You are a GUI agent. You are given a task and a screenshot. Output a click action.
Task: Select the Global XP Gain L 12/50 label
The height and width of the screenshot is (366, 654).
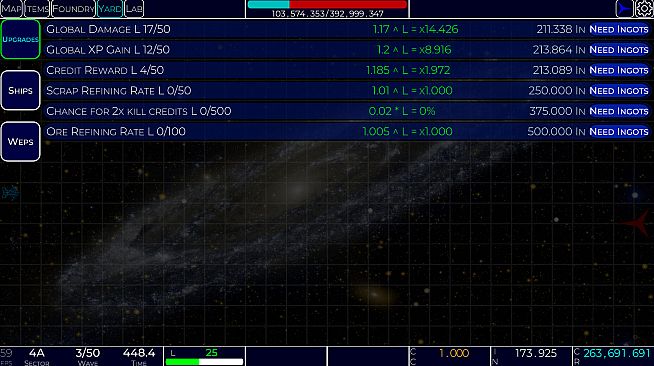(108, 50)
